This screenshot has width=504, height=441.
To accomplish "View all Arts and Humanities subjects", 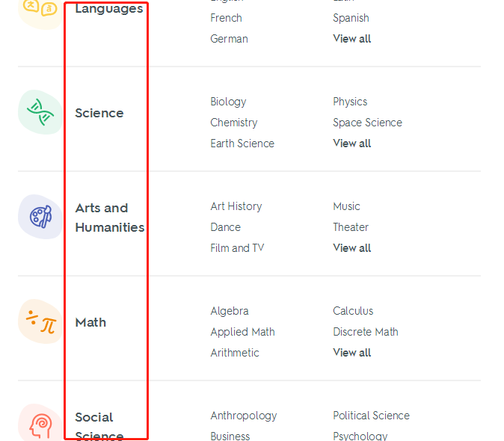I will pyautogui.click(x=351, y=248).
